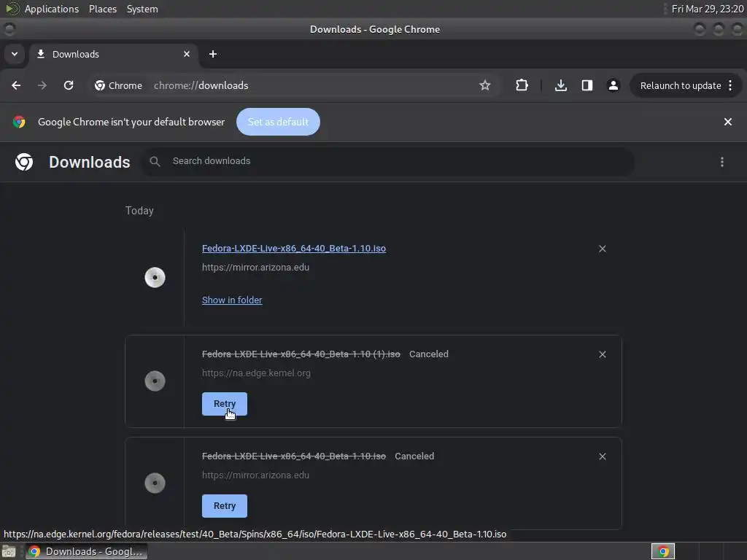Select the Downloads tab
The width and height of the screenshot is (747, 560).
pyautogui.click(x=113, y=54)
